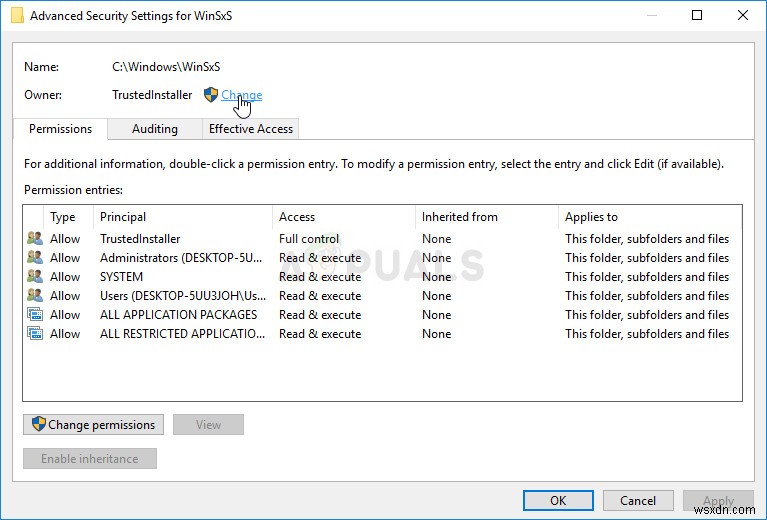Select the ALL APPLICATION PACKAGES row's package icon
767x520 pixels.
pos(35,315)
